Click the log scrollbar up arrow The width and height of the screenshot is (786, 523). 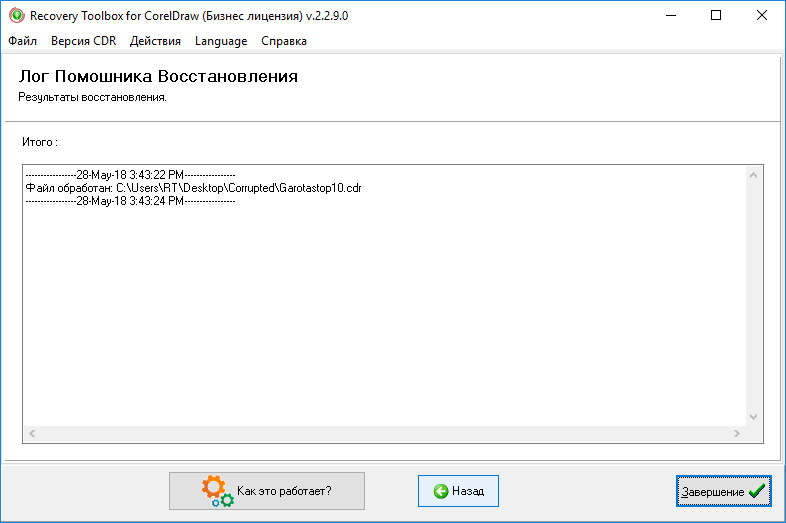[x=753, y=175]
